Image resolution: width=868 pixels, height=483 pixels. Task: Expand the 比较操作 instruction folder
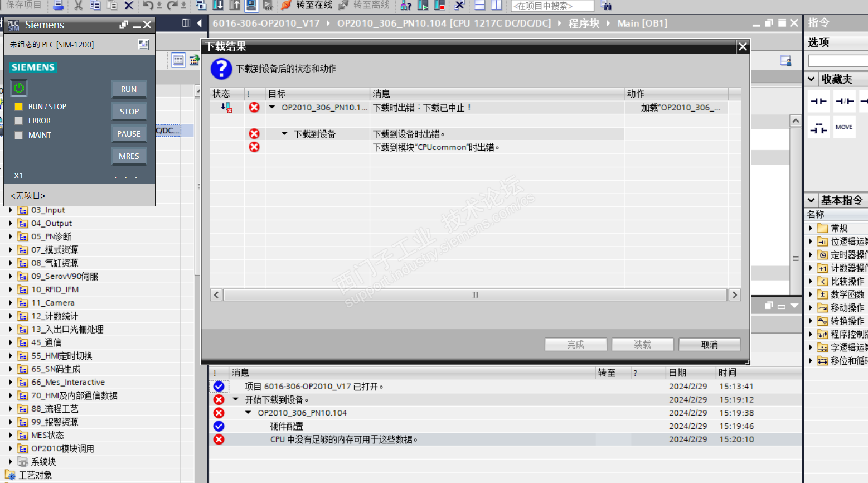click(811, 281)
